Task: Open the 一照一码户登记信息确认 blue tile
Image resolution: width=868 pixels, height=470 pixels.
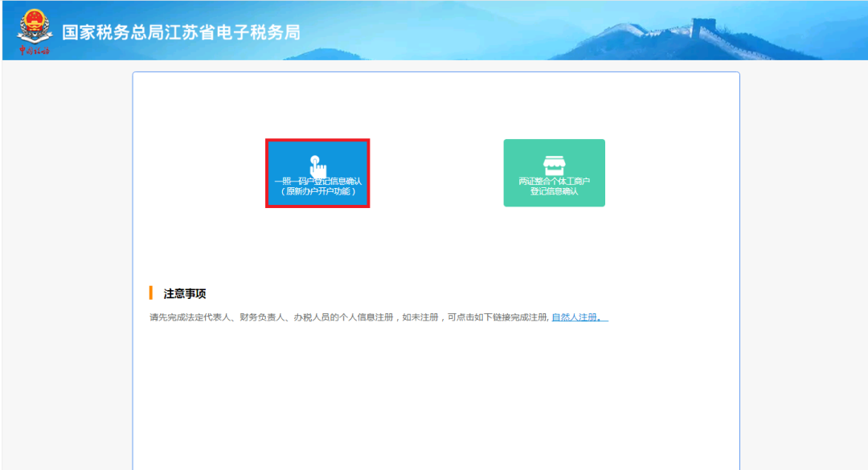Action: tap(317, 174)
